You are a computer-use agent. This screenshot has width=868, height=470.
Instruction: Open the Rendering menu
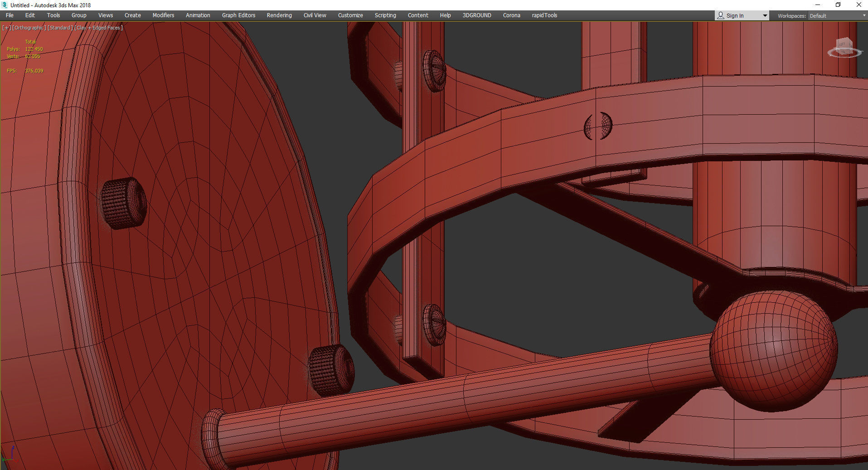279,15
